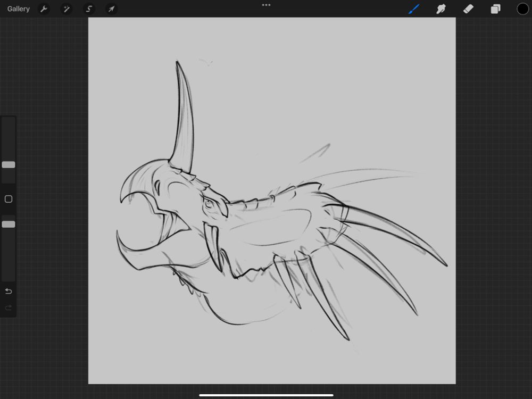Open the Actions wrench menu
Viewport: 532px width, 399px height.
(x=44, y=9)
